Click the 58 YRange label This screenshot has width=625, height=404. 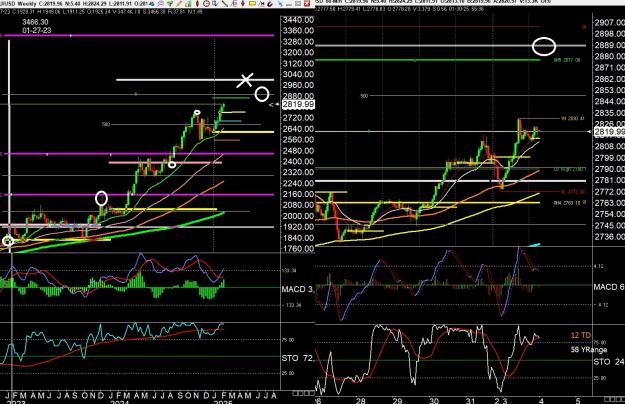pyautogui.click(x=589, y=349)
